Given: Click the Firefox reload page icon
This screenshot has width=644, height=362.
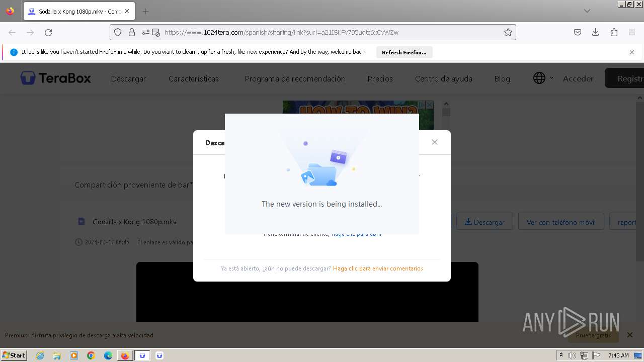Looking at the screenshot, I should tap(48, 32).
